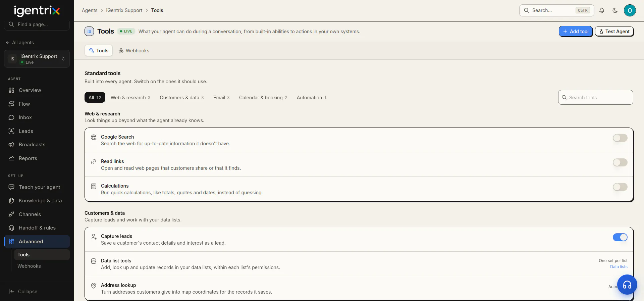Click the notifications bell icon

point(602,10)
